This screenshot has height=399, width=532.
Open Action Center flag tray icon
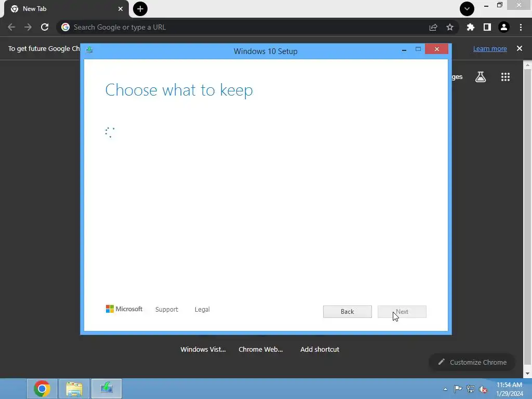[x=458, y=389]
